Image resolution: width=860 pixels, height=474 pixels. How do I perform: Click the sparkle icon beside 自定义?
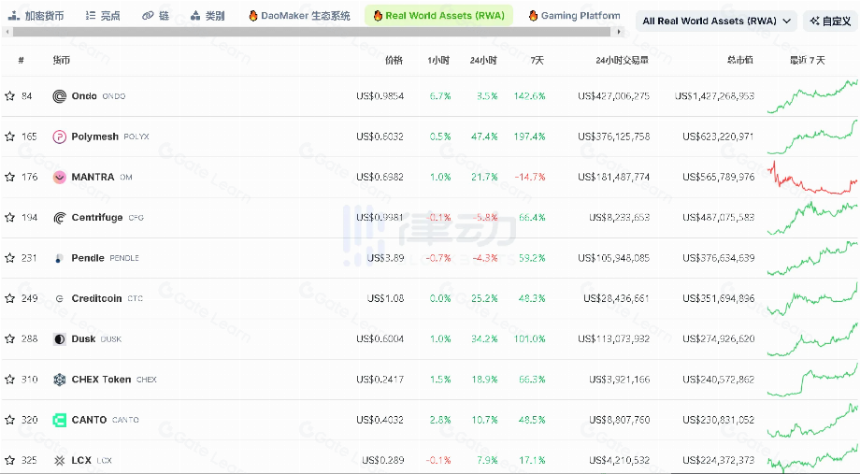(x=814, y=21)
